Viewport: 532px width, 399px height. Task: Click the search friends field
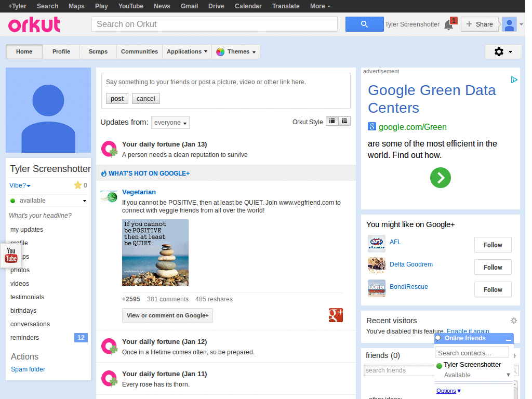pyautogui.click(x=399, y=370)
